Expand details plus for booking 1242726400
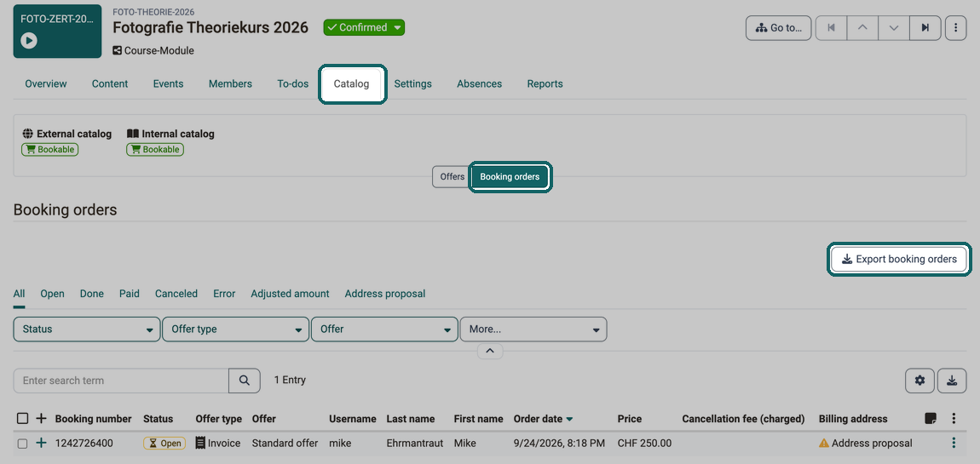 (x=41, y=444)
